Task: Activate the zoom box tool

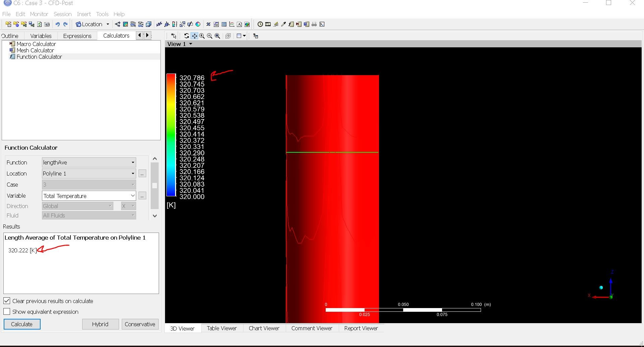Action: [210, 36]
